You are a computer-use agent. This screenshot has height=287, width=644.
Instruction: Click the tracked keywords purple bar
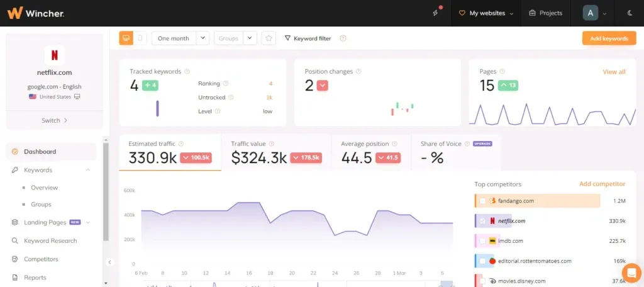[x=157, y=108]
